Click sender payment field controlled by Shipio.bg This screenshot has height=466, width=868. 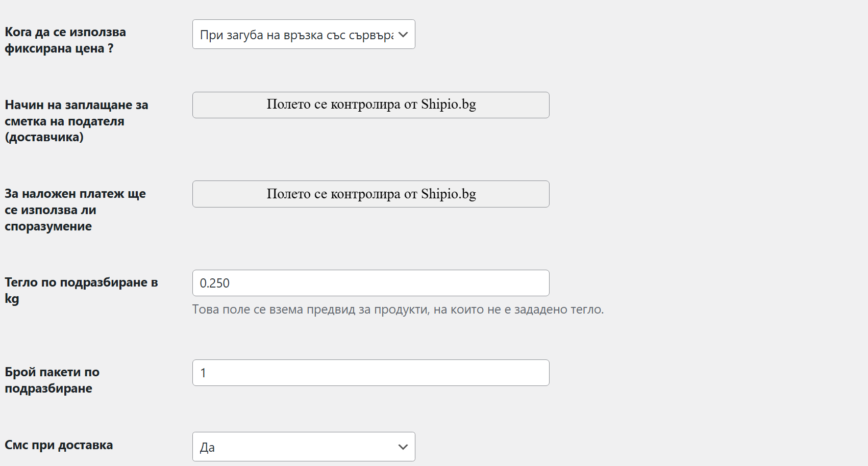[x=371, y=105]
